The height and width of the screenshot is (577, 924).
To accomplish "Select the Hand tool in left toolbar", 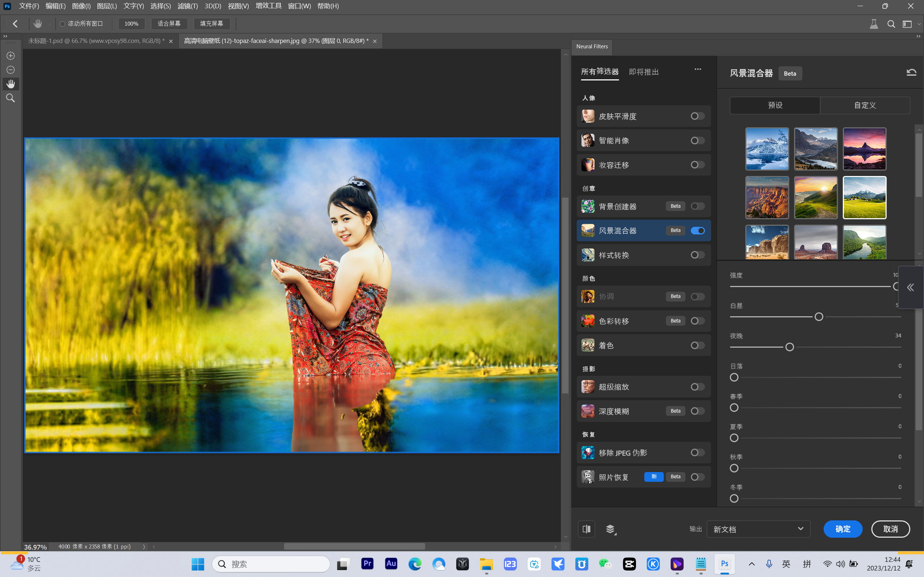I will click(x=10, y=84).
